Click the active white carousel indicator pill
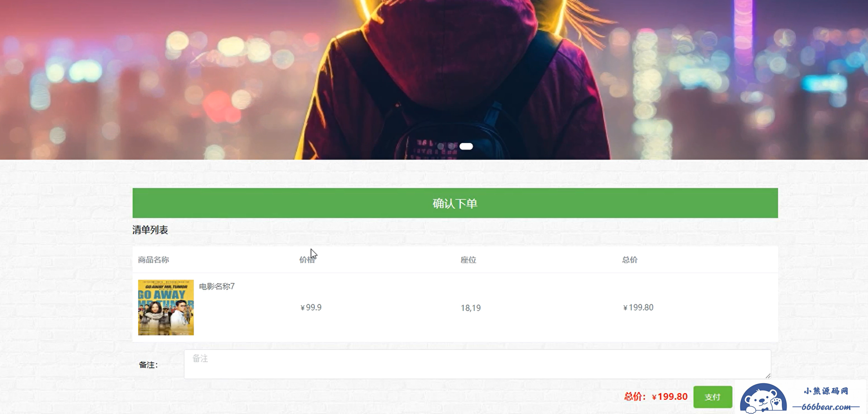This screenshot has width=868, height=414. tap(466, 146)
